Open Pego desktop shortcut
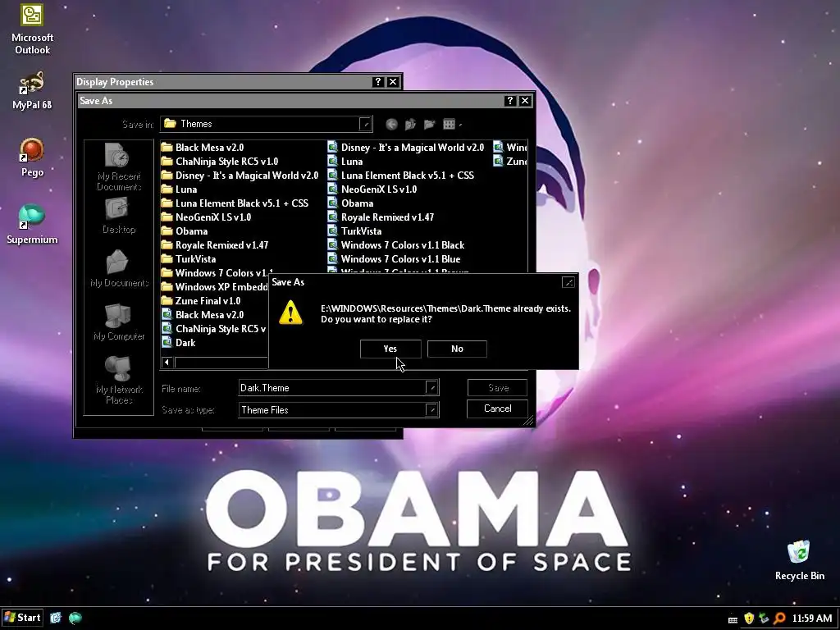This screenshot has height=630, width=840. click(x=32, y=157)
